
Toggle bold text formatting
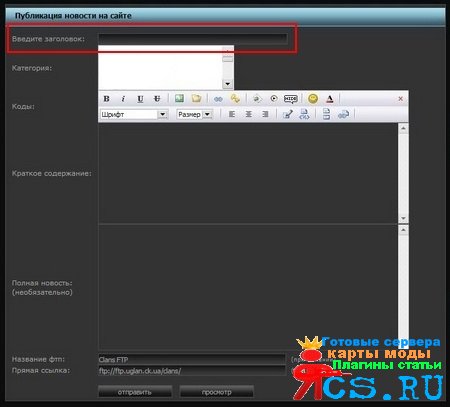click(x=107, y=99)
